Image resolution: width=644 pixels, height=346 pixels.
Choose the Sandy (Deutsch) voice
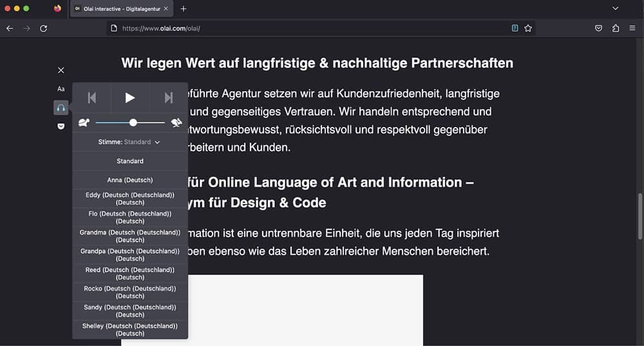pos(130,311)
